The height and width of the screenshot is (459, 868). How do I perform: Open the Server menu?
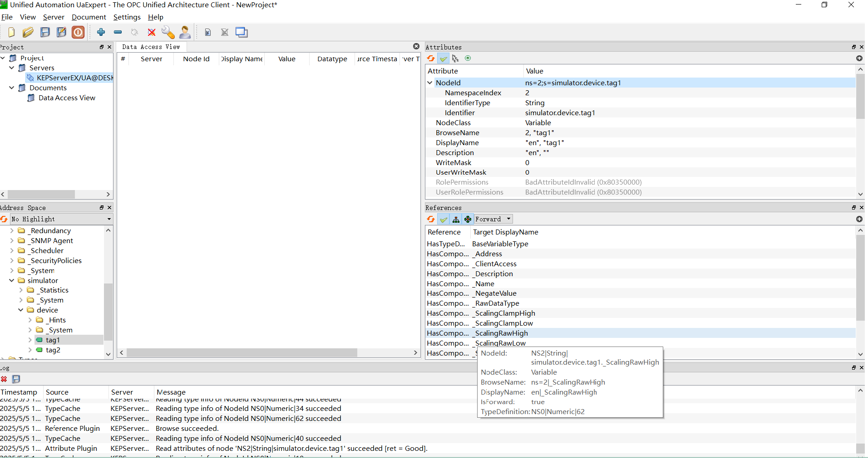[54, 17]
